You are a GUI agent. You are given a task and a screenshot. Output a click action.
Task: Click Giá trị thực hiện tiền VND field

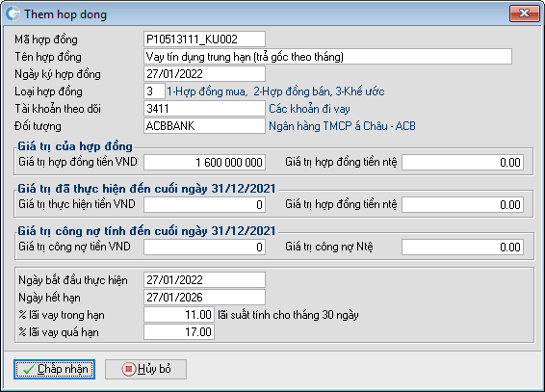(x=204, y=205)
